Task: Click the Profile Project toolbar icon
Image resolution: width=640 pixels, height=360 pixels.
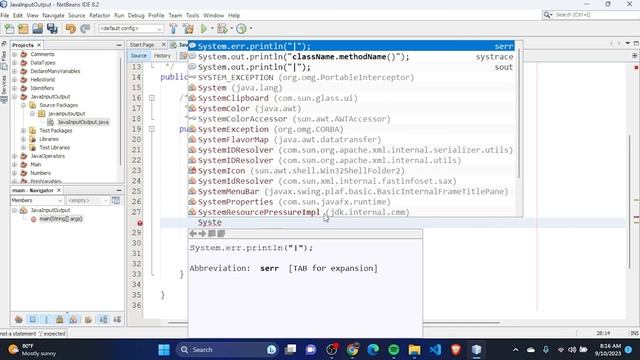Action: pos(241,29)
